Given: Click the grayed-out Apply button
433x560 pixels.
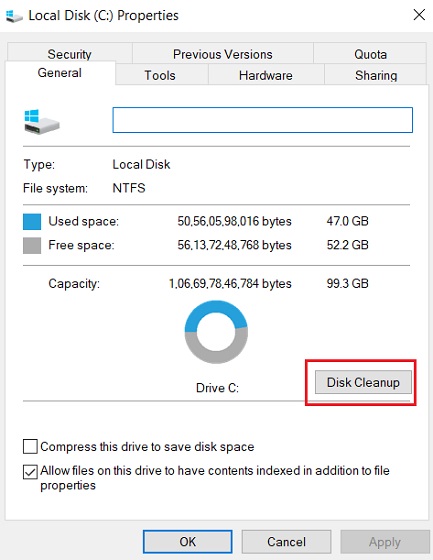Looking at the screenshot, I should [x=384, y=541].
